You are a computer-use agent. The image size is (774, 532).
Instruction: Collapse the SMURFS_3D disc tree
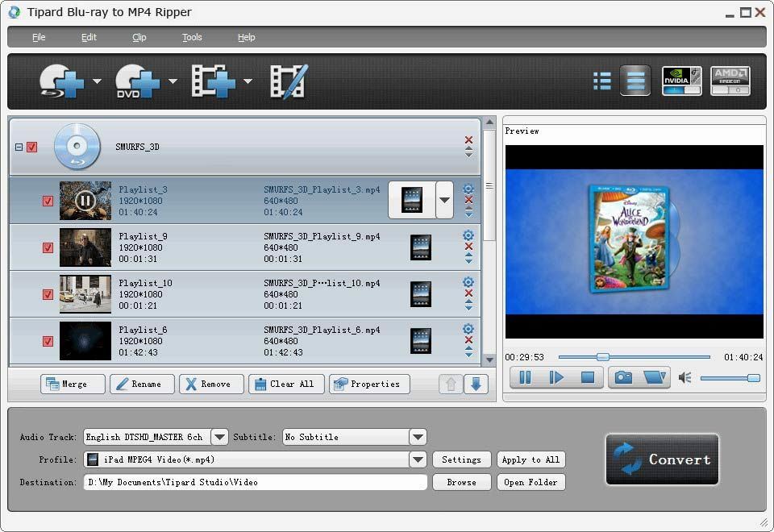point(18,148)
